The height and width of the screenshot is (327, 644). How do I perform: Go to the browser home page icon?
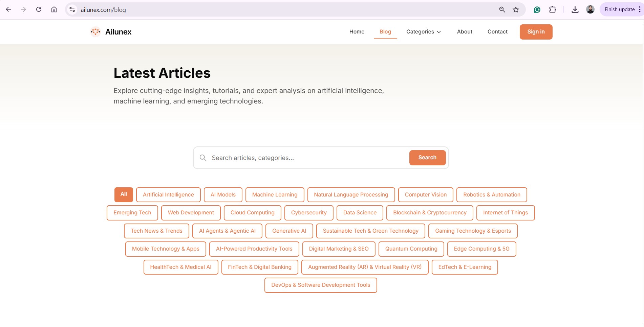(54, 9)
